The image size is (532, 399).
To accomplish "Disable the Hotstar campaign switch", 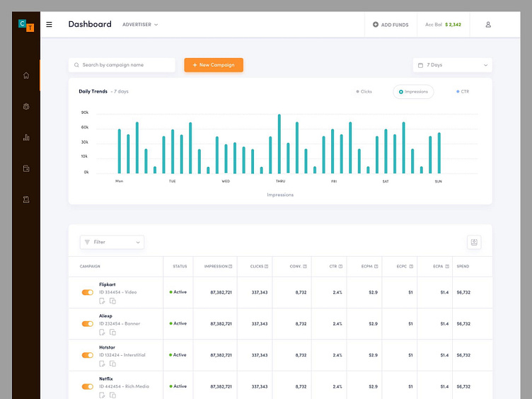I will point(88,355).
